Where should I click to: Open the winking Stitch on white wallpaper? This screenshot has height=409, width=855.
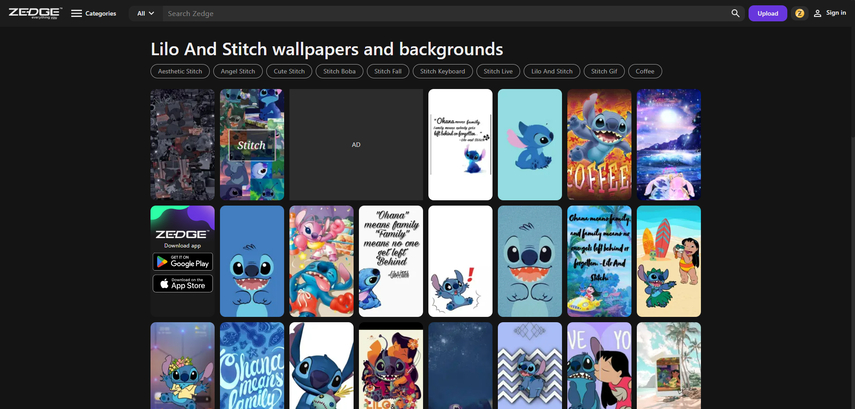[321, 365]
